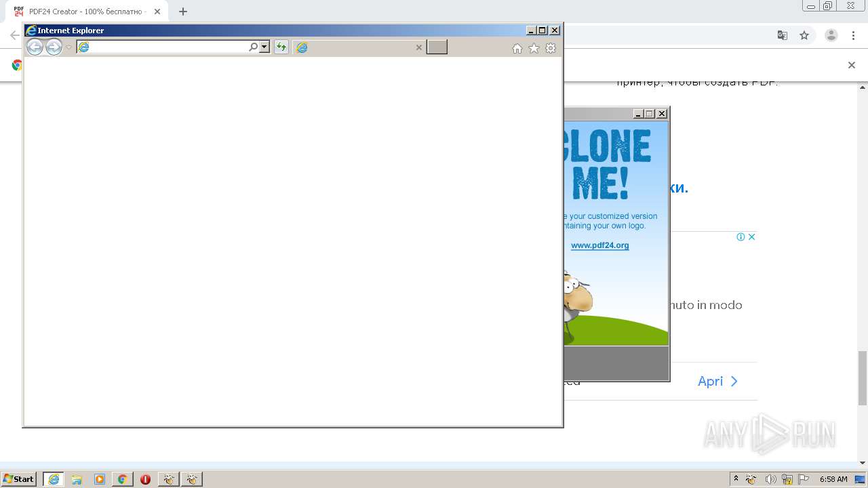
Task: Bookmark this page with Chrome star
Action: (804, 35)
